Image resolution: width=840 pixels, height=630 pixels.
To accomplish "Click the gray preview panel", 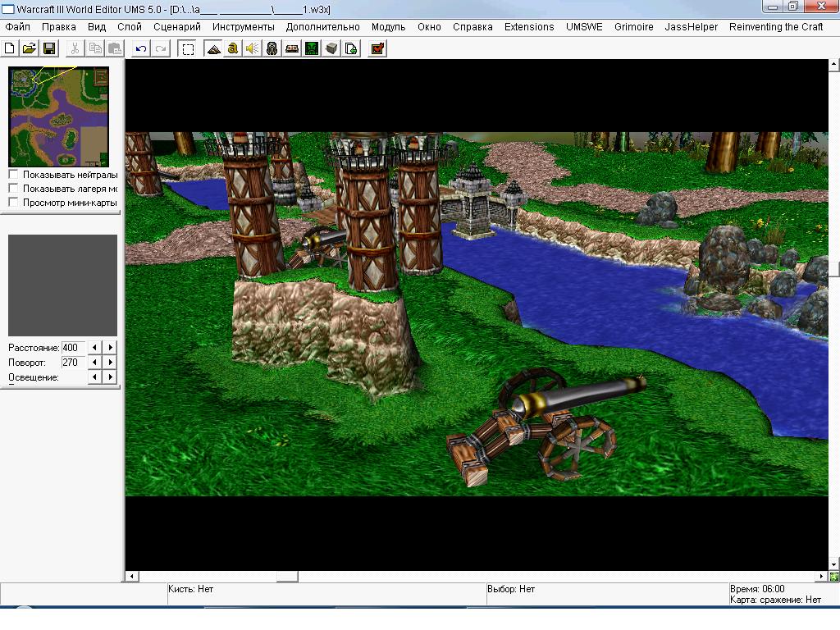I will point(62,285).
